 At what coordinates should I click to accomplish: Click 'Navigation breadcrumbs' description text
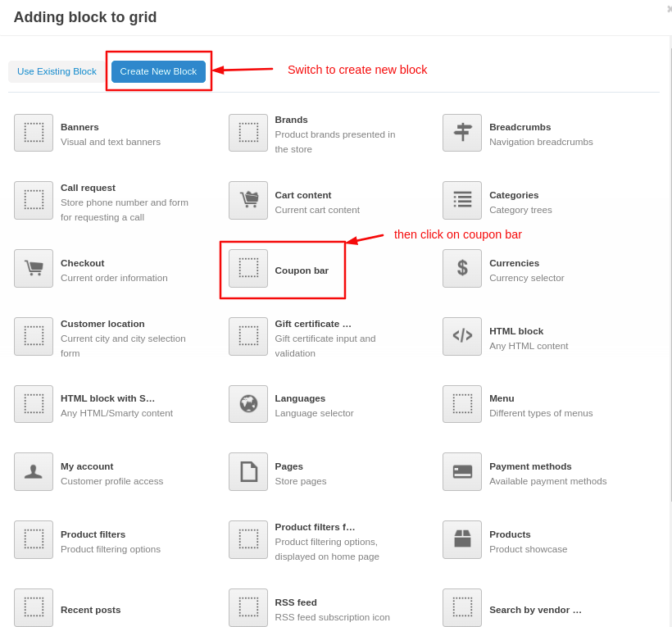(x=541, y=142)
